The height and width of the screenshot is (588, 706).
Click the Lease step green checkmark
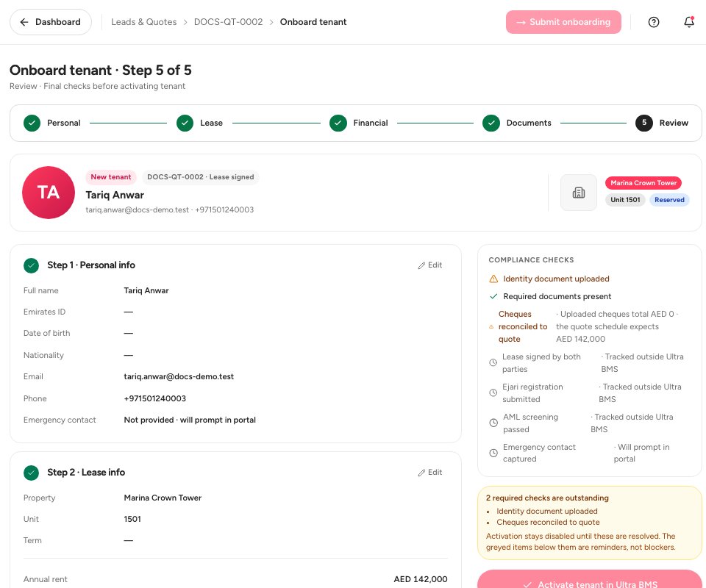185,123
